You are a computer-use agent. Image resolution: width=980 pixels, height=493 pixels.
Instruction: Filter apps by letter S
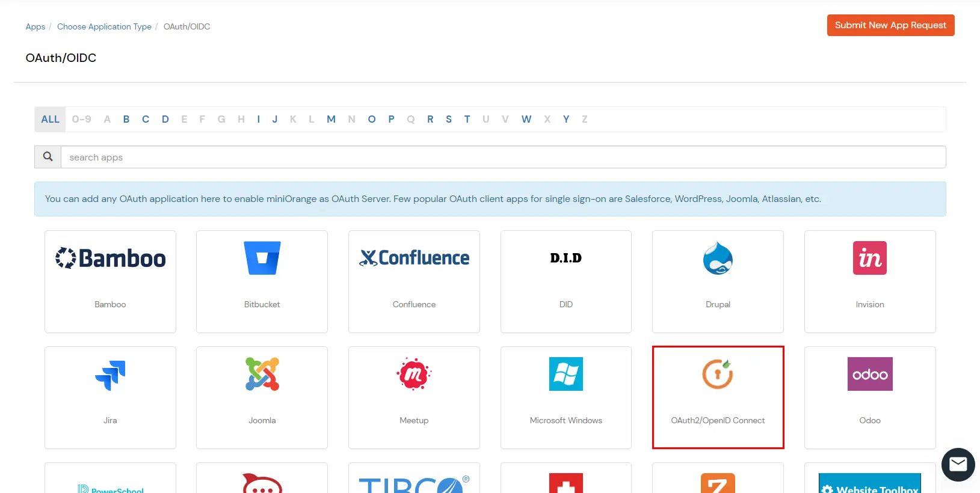click(x=449, y=119)
